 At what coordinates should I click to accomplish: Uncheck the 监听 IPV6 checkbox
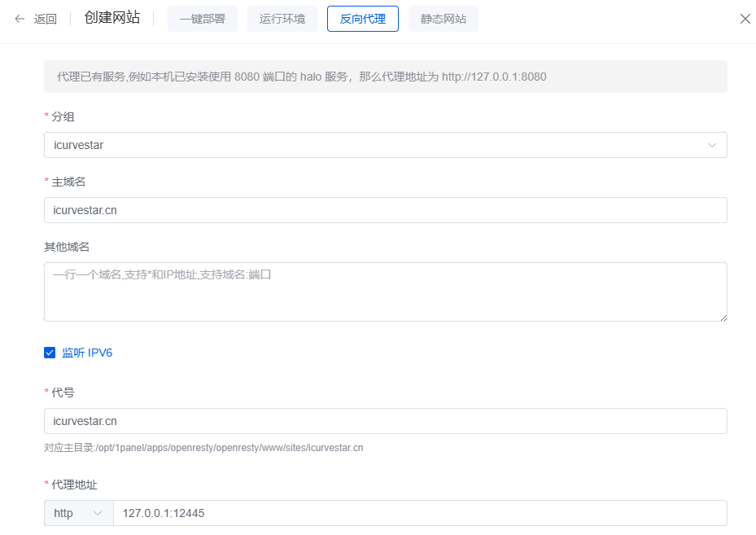[x=50, y=353]
